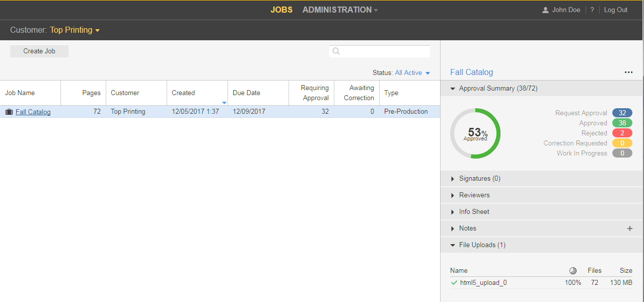The height and width of the screenshot is (302, 644).
Task: Click the John Doe user icon
Action: click(x=545, y=10)
